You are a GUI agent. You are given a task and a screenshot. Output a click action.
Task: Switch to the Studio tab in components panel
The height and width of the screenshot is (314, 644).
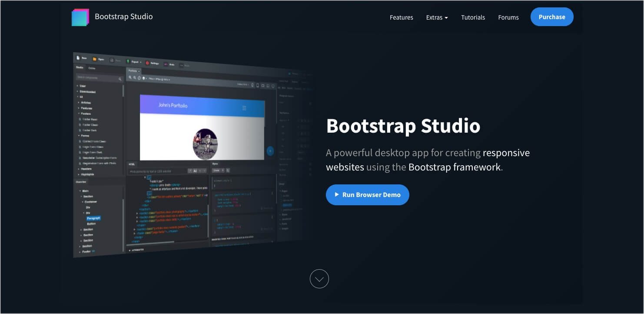[80, 67]
